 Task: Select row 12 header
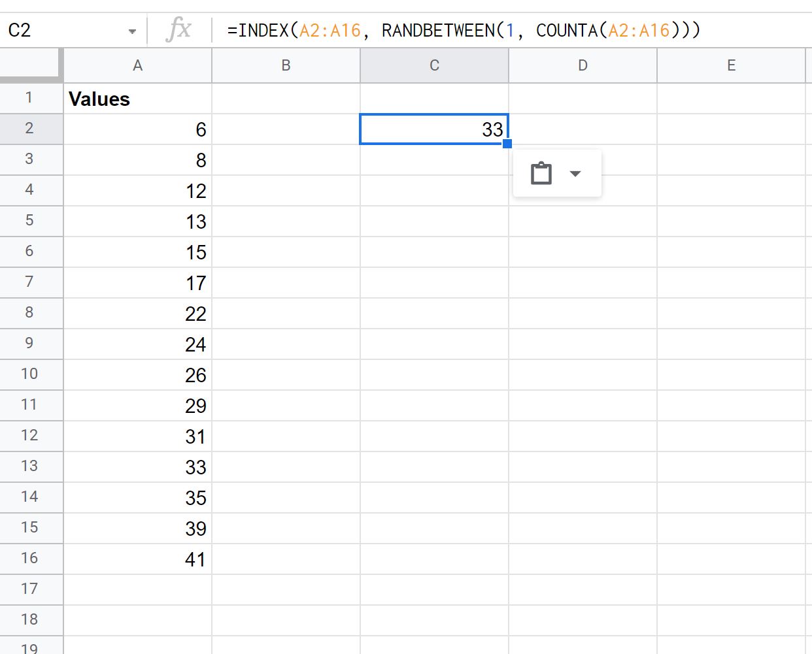pyautogui.click(x=31, y=436)
